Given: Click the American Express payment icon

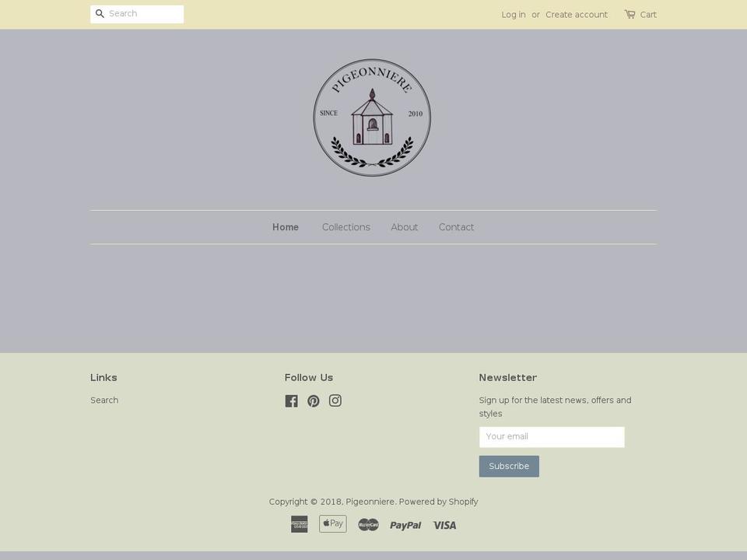Looking at the screenshot, I should click(x=299, y=524).
